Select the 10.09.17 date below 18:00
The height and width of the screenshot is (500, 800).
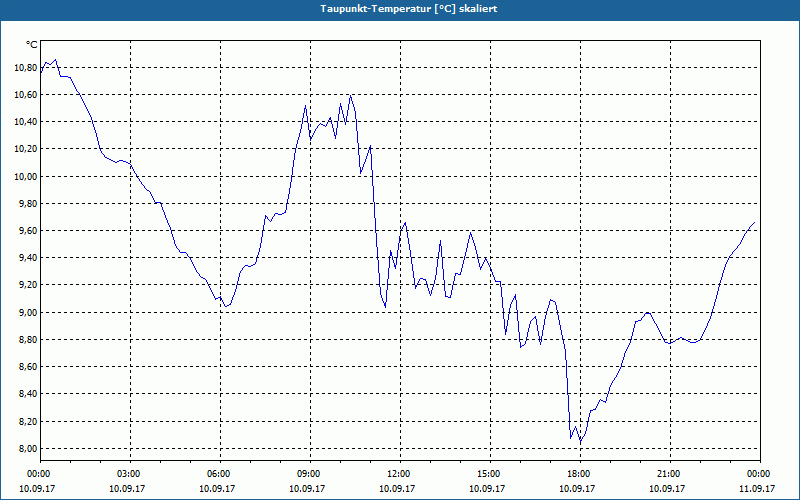[577, 488]
